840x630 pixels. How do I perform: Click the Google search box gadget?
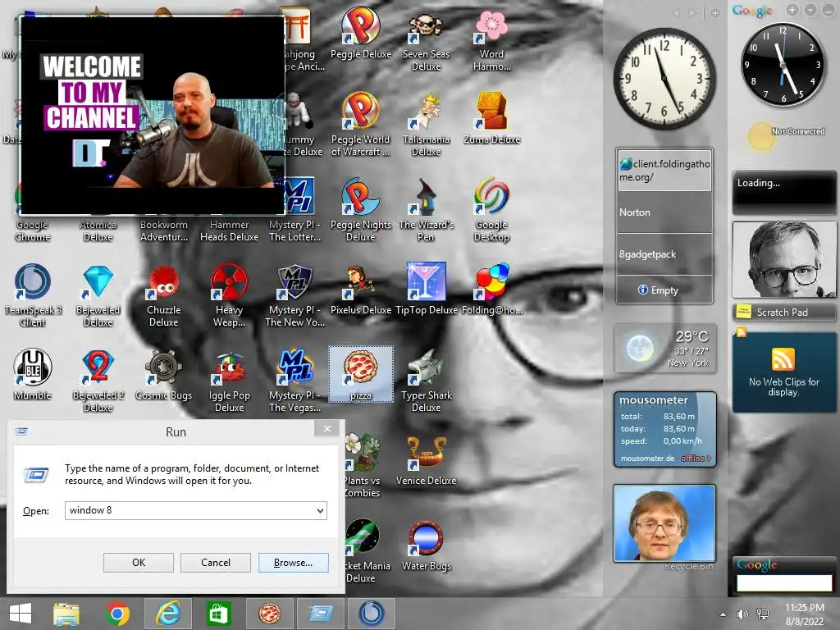point(783,583)
